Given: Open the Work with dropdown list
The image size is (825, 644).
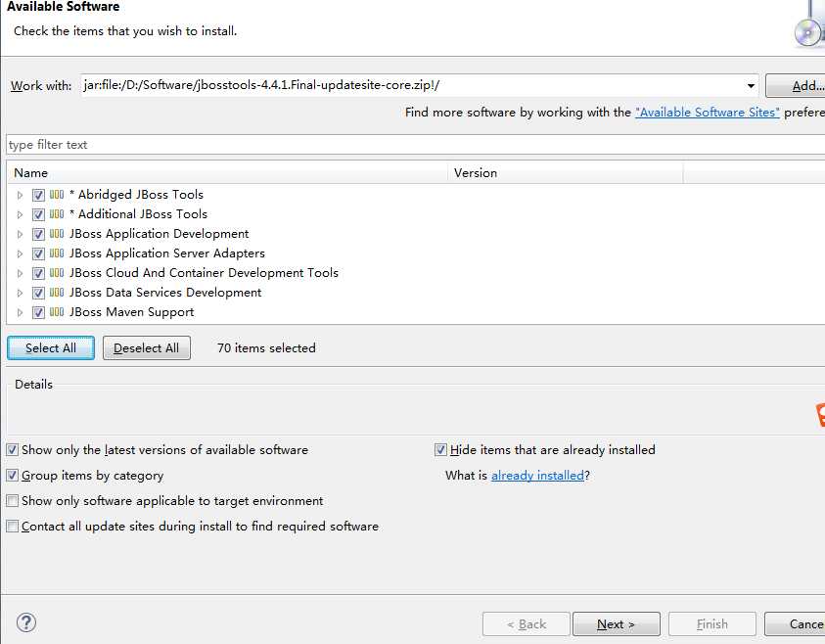Looking at the screenshot, I should pyautogui.click(x=751, y=86).
